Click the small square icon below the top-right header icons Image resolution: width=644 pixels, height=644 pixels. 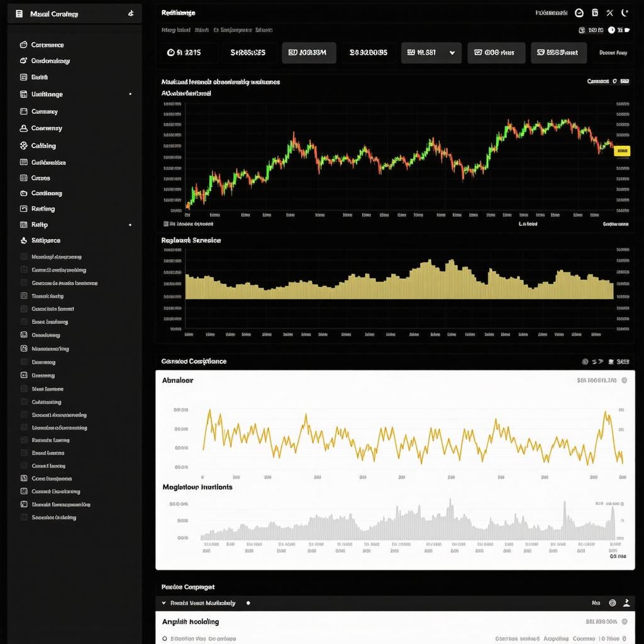[582, 30]
